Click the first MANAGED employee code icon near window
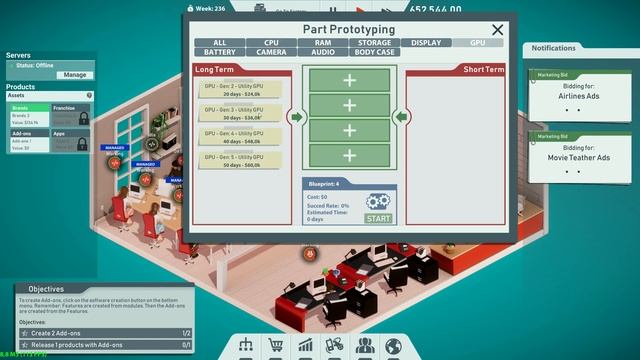 click(x=115, y=163)
